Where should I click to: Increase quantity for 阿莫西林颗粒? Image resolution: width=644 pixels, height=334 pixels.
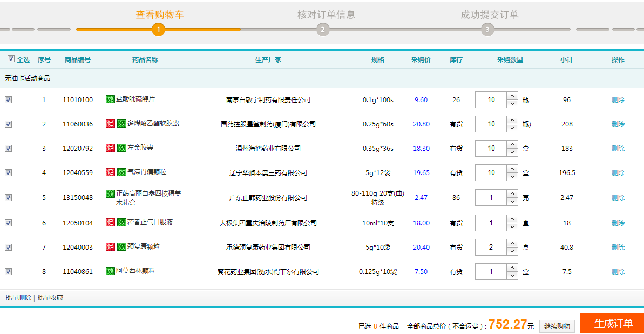coord(512,268)
